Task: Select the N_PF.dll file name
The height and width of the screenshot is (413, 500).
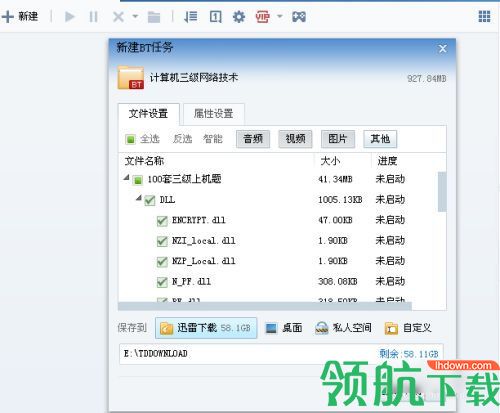Action: coord(191,282)
